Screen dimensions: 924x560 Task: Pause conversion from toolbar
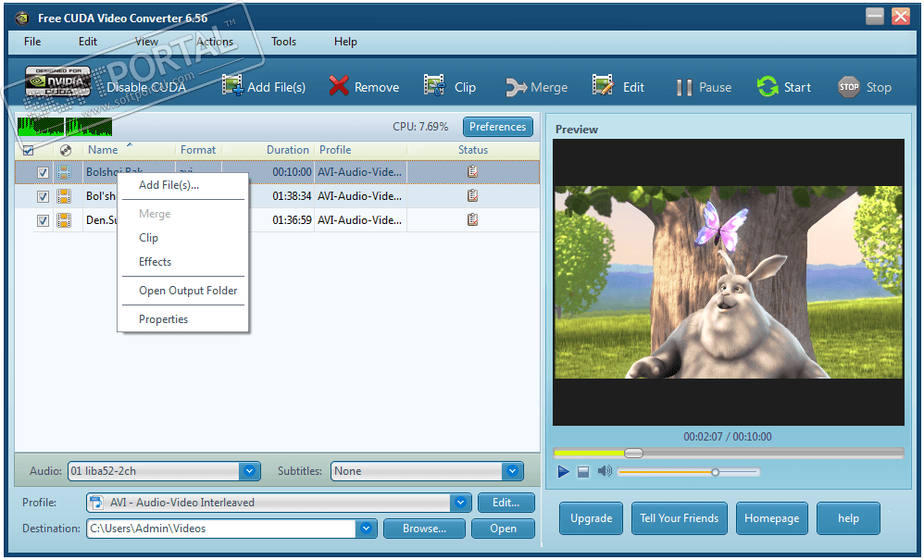(x=705, y=87)
